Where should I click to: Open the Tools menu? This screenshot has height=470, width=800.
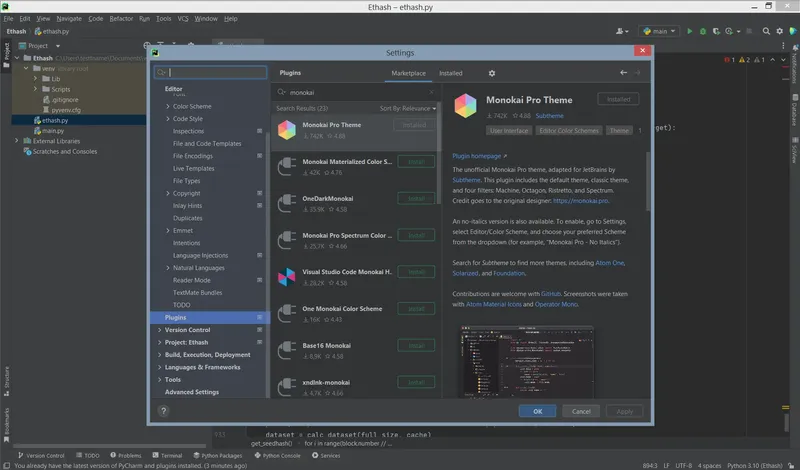pyautogui.click(x=163, y=18)
